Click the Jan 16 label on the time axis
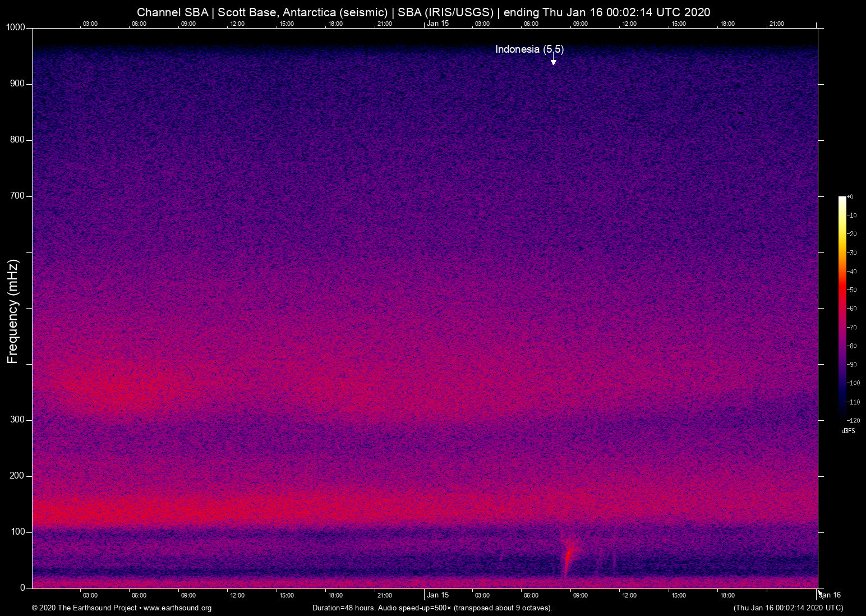Image resolution: width=866 pixels, height=616 pixels. click(830, 595)
